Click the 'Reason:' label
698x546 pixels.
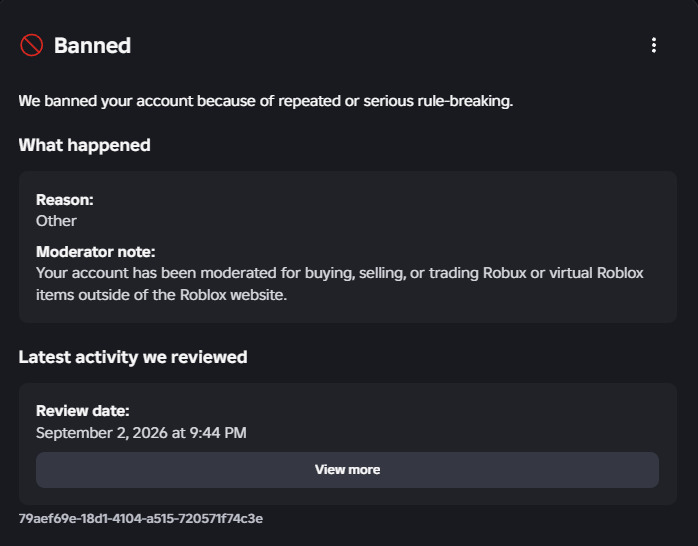click(x=65, y=200)
